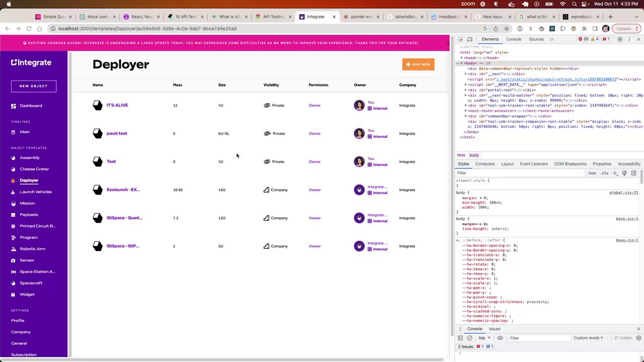Image resolution: width=644 pixels, height=362 pixels.
Task: Open Custom levels dropdown
Action: tap(588, 338)
